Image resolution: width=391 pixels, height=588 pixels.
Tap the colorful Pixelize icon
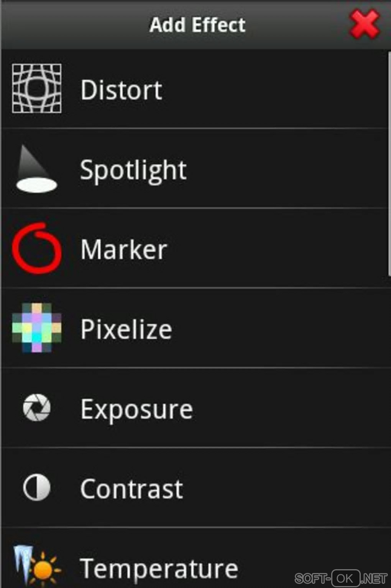pos(37,328)
